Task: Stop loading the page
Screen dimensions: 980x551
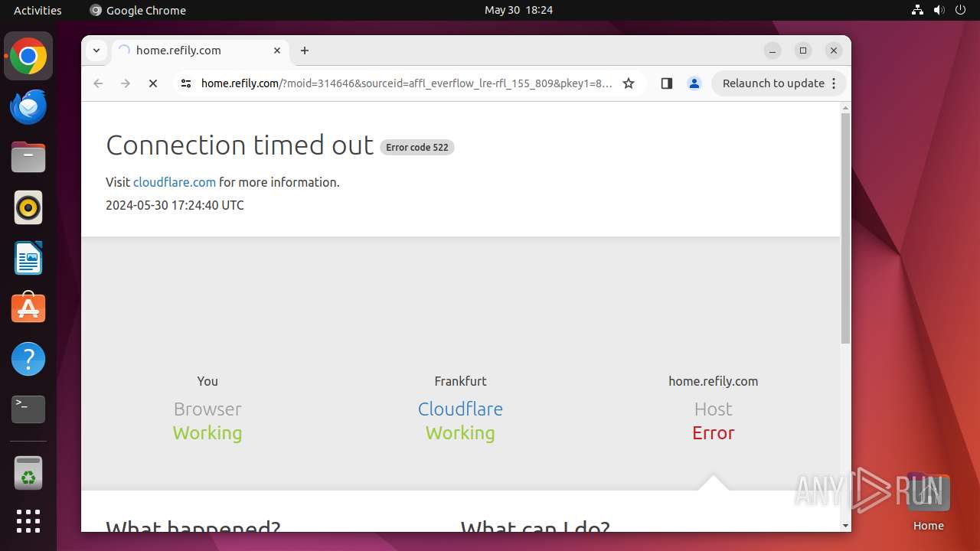Action: [x=153, y=83]
